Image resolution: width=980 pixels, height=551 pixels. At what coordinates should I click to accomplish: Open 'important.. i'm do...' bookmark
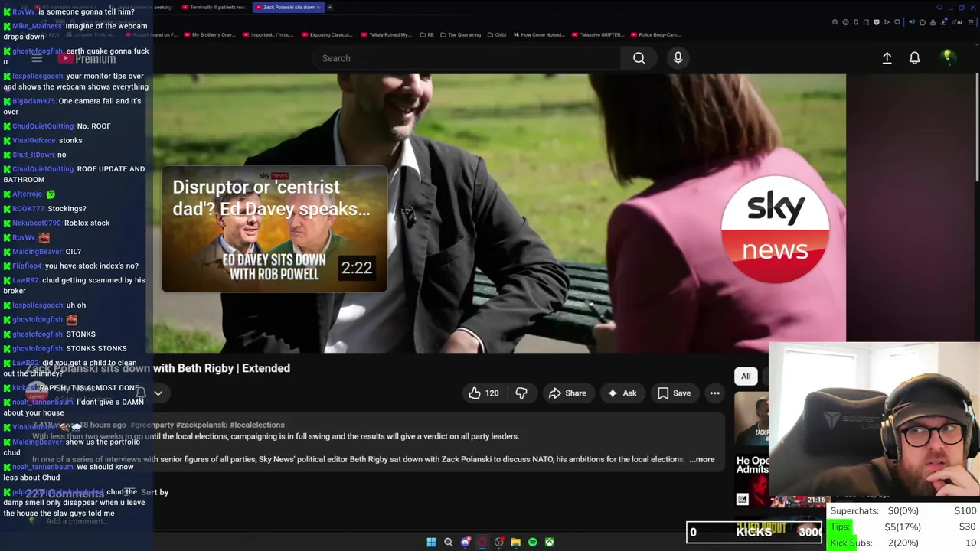[268, 34]
